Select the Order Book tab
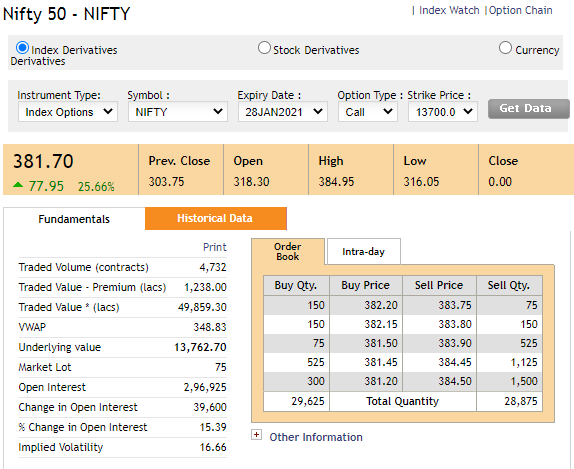The width and height of the screenshot is (574, 469). [x=288, y=252]
